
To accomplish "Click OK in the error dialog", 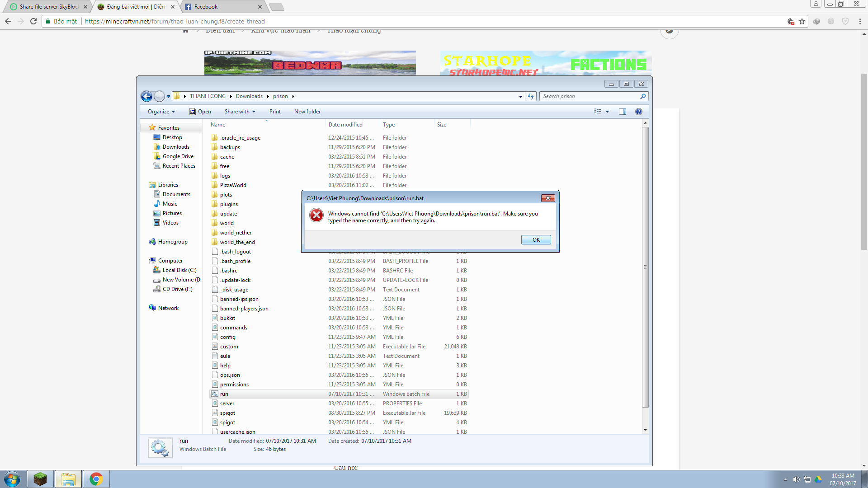I will [x=536, y=240].
